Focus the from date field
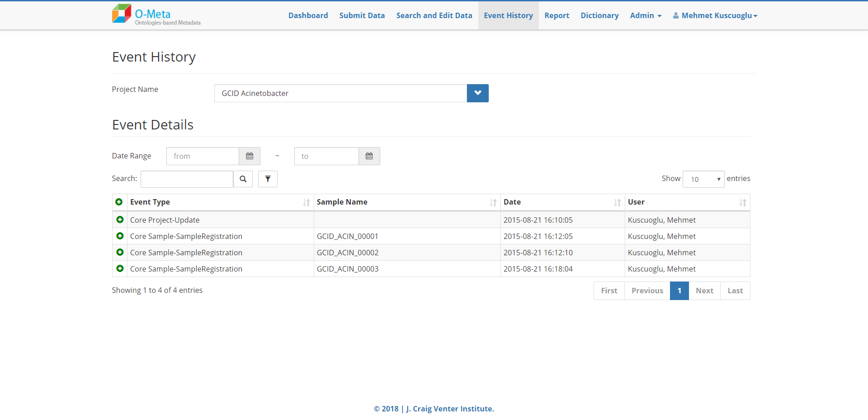 pyautogui.click(x=203, y=156)
